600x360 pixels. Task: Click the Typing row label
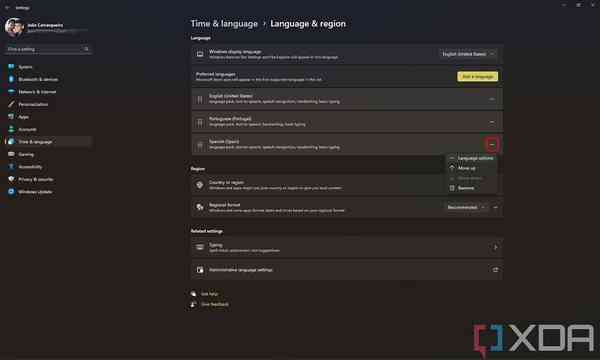coord(215,245)
